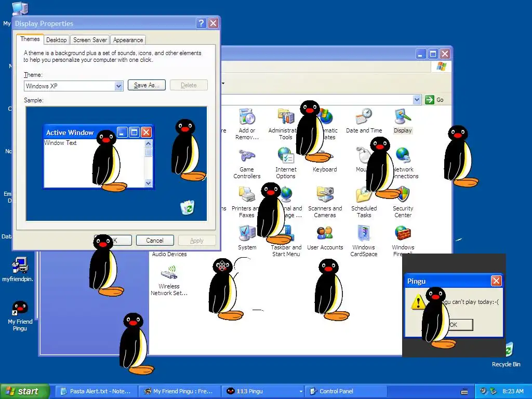The width and height of the screenshot is (532, 399).
Task: Expand the Control Panel address bar dropdown
Action: point(417,100)
